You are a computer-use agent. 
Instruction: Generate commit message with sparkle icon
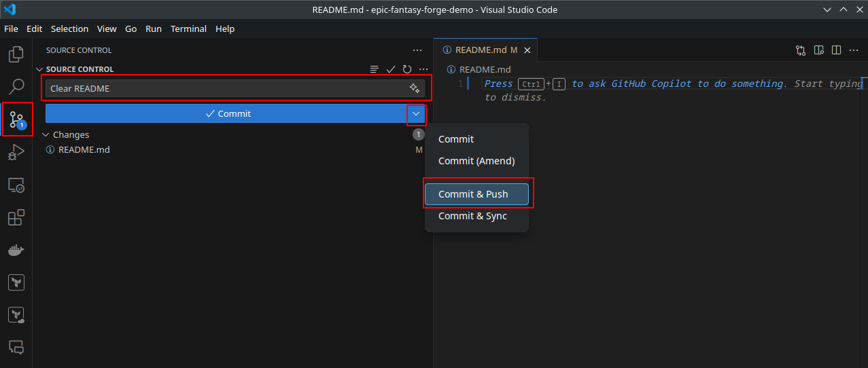(414, 88)
